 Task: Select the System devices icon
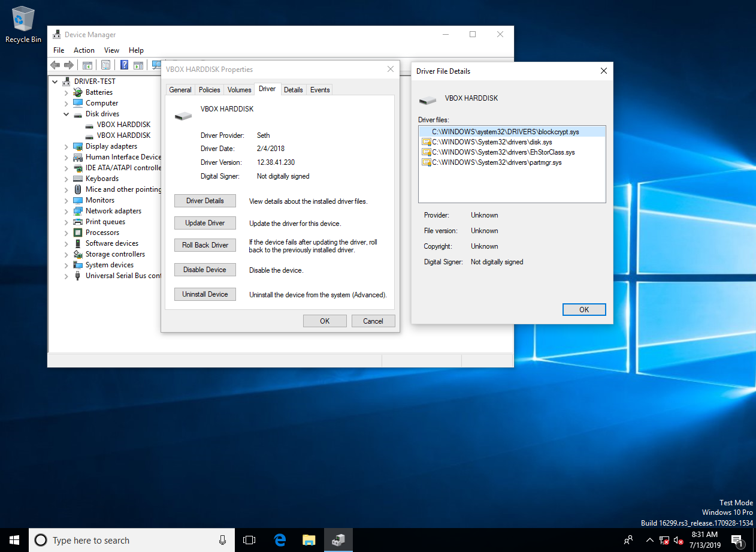(78, 265)
